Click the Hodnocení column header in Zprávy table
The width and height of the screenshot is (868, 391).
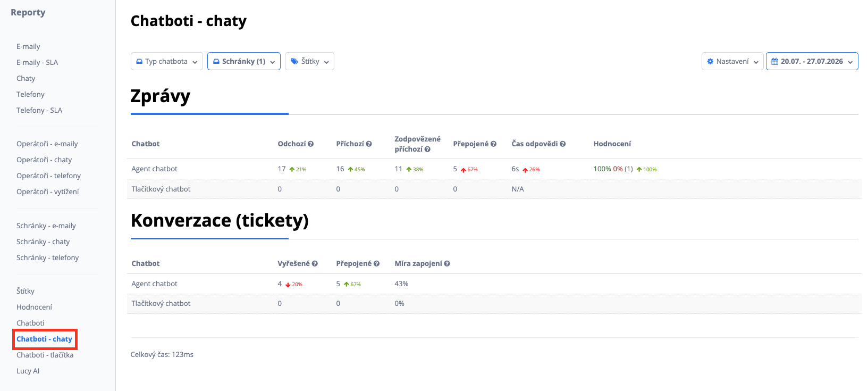click(x=612, y=144)
